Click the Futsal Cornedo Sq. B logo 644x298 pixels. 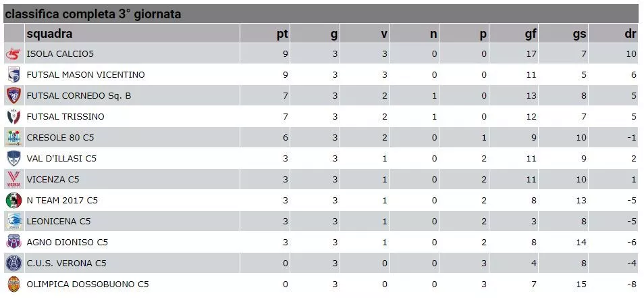14,96
